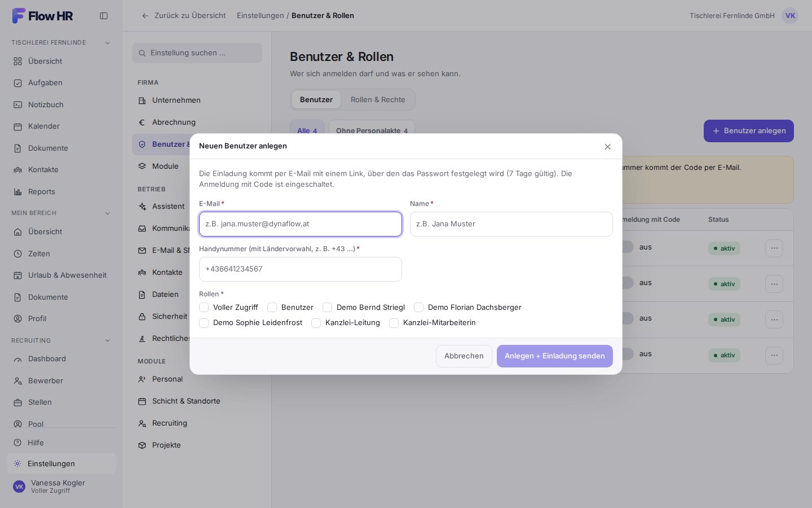Click the Name input field
Viewport: 812px width, 508px height.
click(511, 224)
